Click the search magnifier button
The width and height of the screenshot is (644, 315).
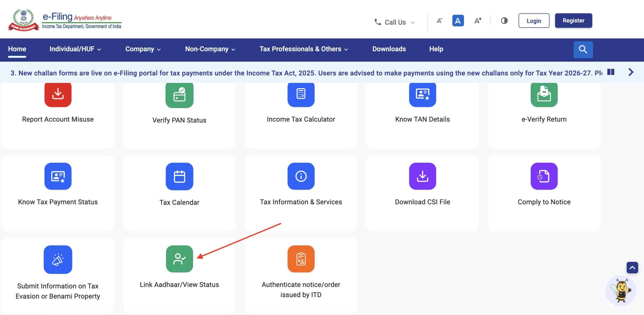point(583,50)
